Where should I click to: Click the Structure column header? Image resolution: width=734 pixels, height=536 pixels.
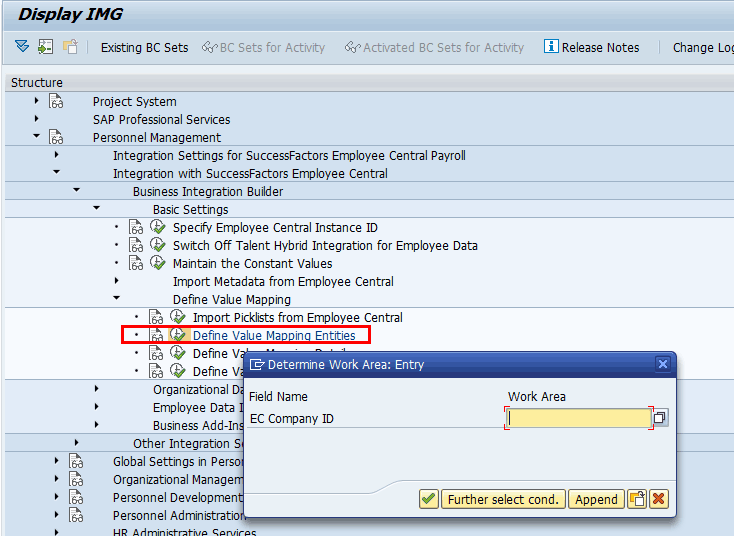pyautogui.click(x=37, y=83)
